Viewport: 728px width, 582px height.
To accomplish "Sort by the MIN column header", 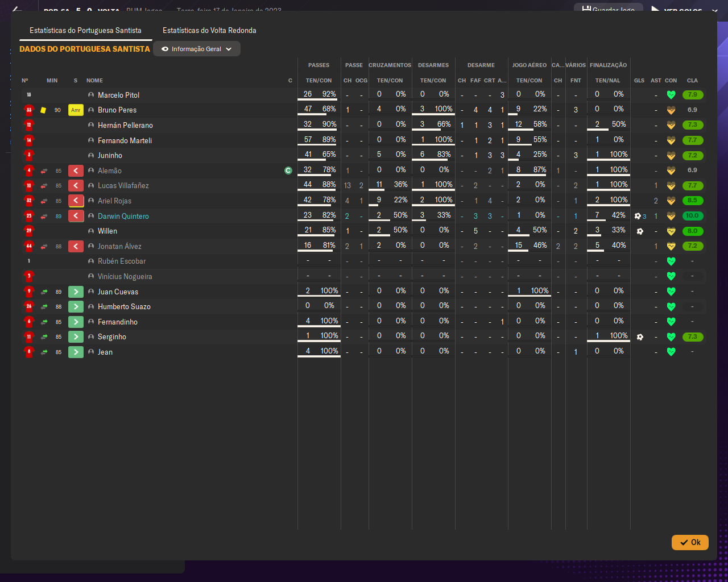I will [52, 81].
